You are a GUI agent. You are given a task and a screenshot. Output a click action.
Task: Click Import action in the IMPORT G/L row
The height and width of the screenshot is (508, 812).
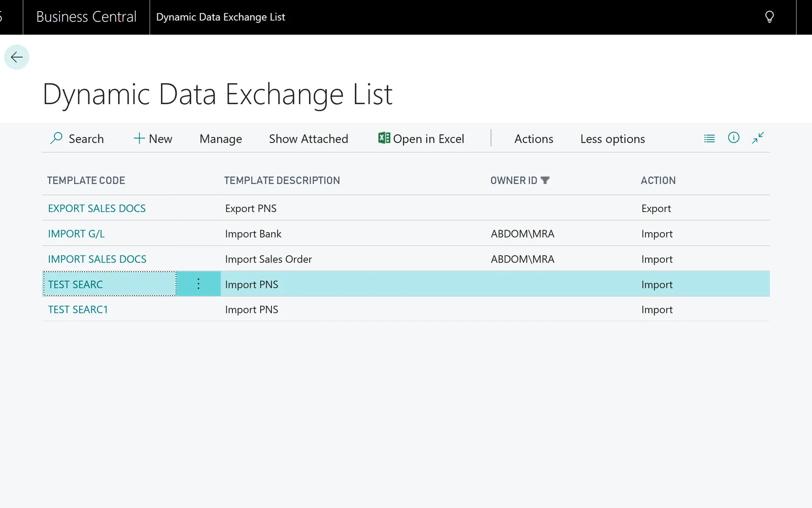pos(657,234)
